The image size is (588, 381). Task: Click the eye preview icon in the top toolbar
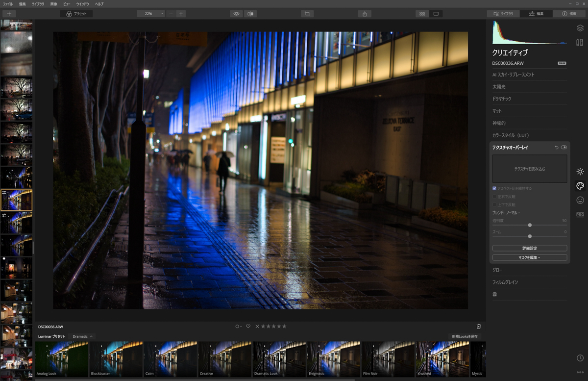236,14
